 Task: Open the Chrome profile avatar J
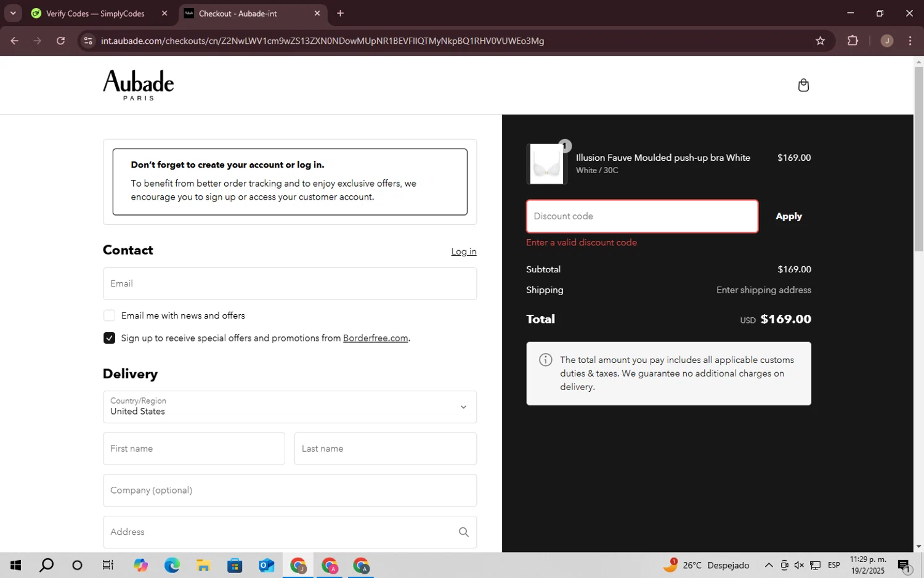pos(887,41)
